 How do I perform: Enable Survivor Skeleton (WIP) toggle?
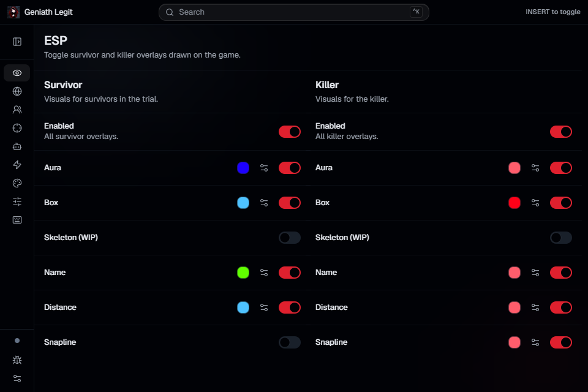pyautogui.click(x=290, y=238)
